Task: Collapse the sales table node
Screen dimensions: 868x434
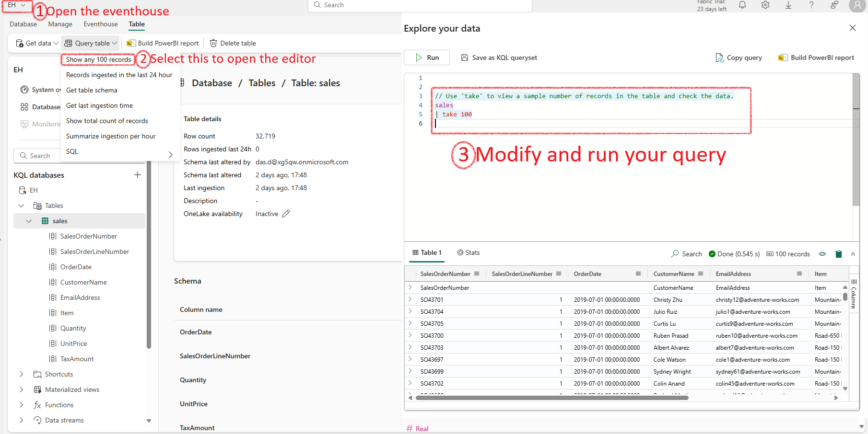Action: [x=29, y=221]
